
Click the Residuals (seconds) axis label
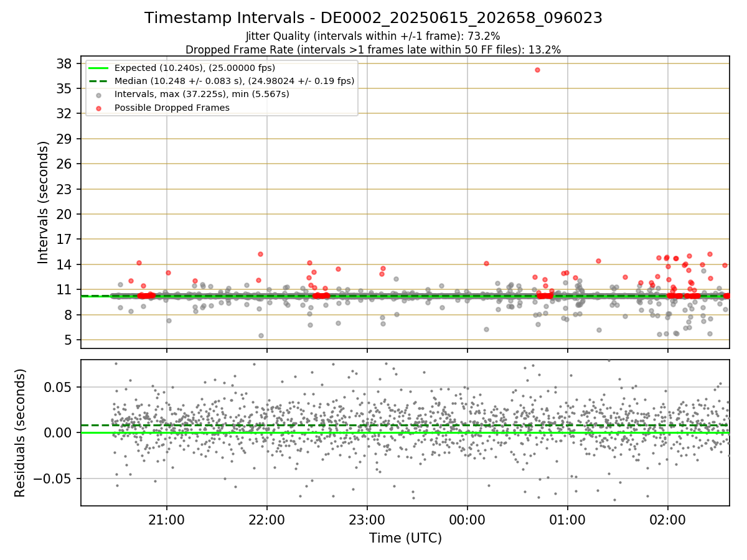click(21, 432)
